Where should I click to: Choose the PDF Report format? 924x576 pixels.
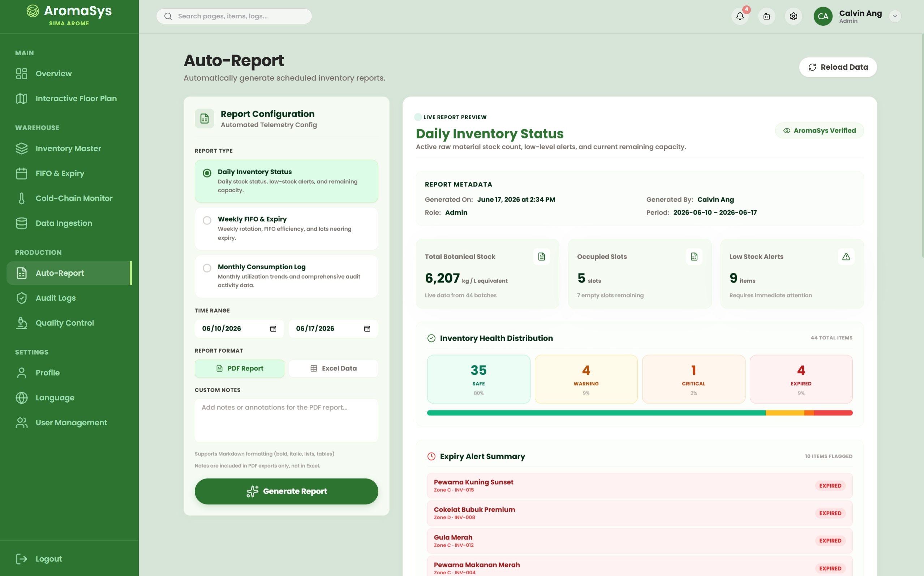tap(240, 368)
